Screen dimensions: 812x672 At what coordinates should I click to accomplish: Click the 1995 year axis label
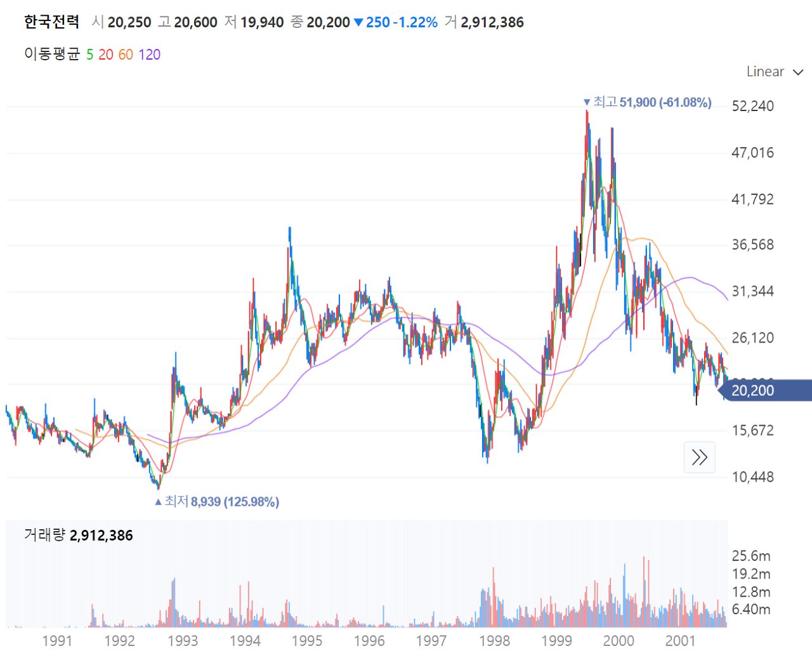pyautogui.click(x=307, y=641)
